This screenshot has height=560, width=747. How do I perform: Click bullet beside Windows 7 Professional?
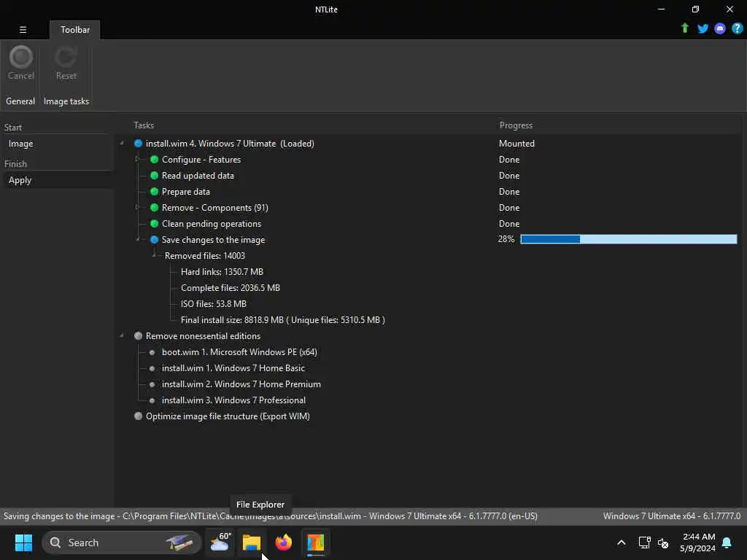point(152,400)
